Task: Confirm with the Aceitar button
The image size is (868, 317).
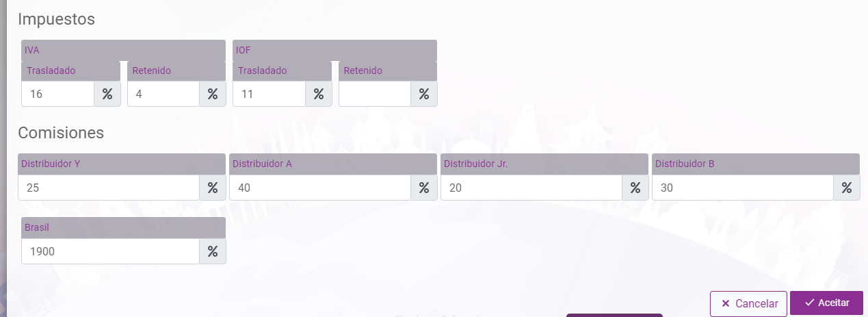Action: click(x=826, y=303)
